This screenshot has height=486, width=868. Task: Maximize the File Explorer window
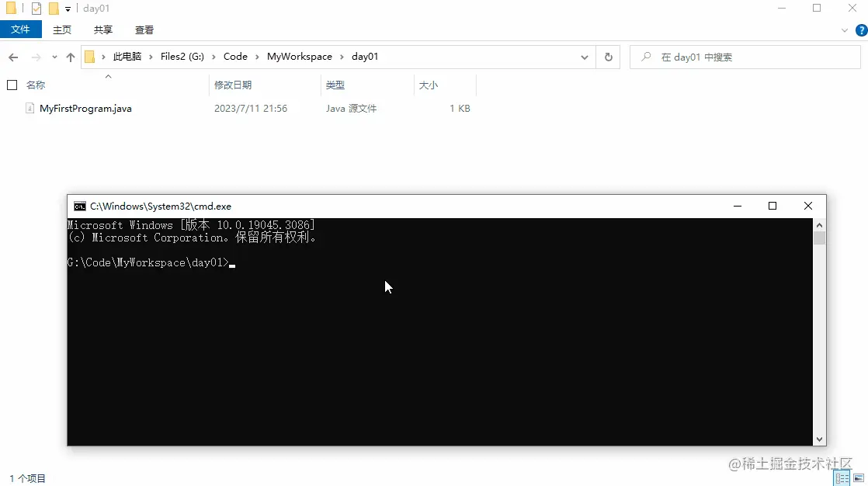click(817, 9)
